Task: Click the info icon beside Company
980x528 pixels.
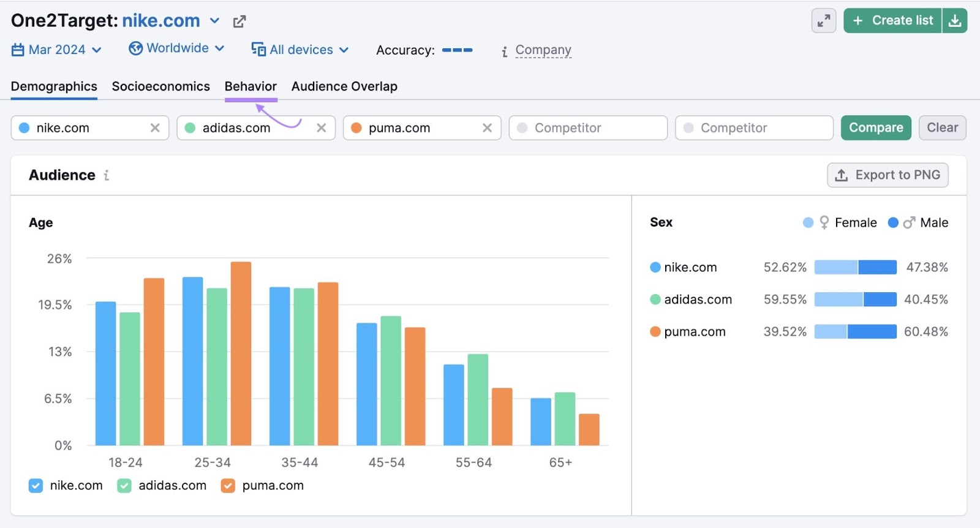Action: 505,52
